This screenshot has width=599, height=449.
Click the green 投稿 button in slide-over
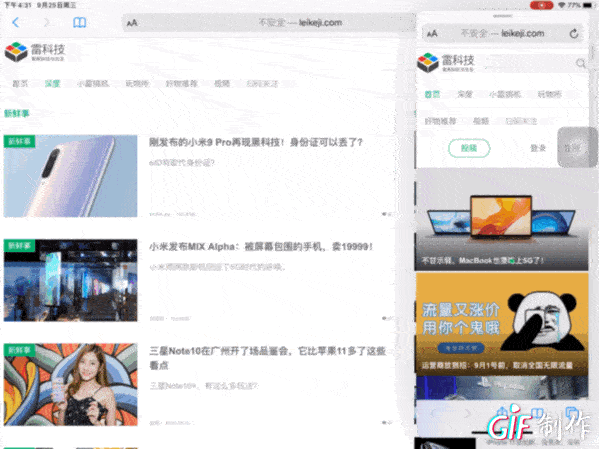tap(469, 148)
